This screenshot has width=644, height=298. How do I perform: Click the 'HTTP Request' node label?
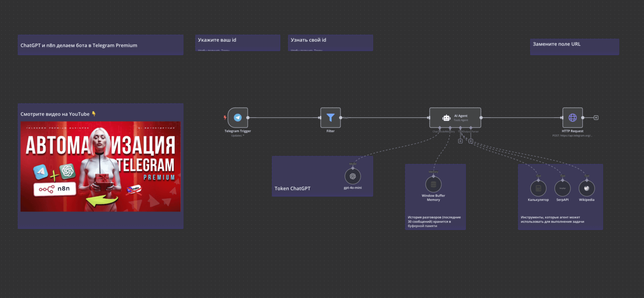tap(572, 131)
